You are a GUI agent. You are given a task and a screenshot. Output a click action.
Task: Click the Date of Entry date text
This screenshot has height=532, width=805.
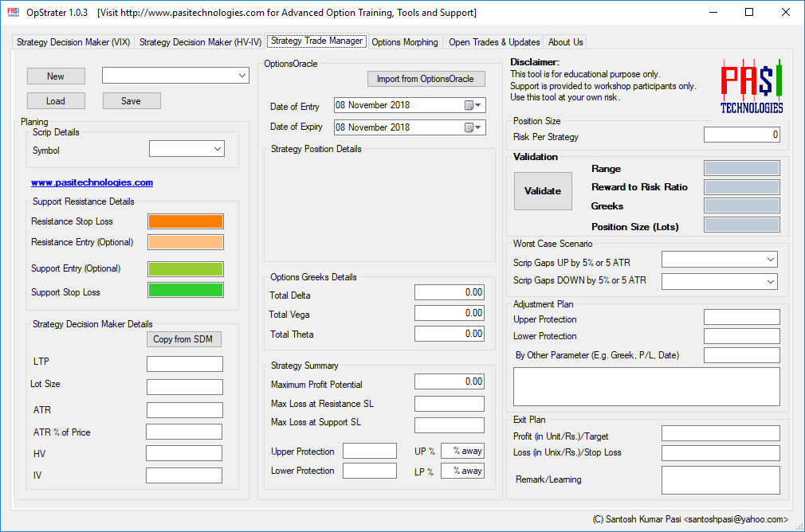tap(373, 105)
